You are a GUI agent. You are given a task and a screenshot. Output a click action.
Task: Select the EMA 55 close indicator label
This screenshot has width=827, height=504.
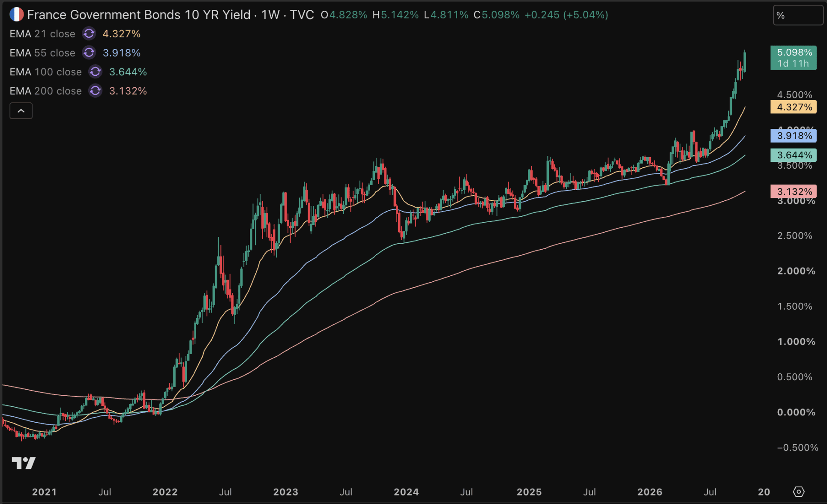pos(42,53)
